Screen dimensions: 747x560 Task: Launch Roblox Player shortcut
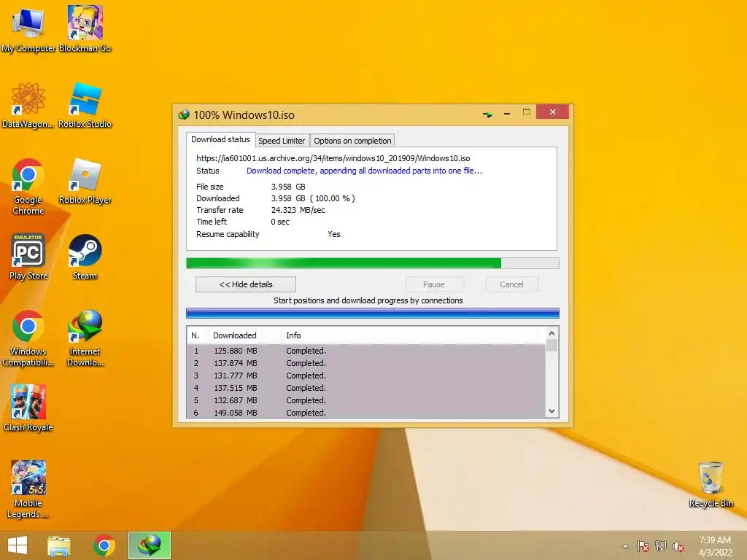pyautogui.click(x=85, y=182)
